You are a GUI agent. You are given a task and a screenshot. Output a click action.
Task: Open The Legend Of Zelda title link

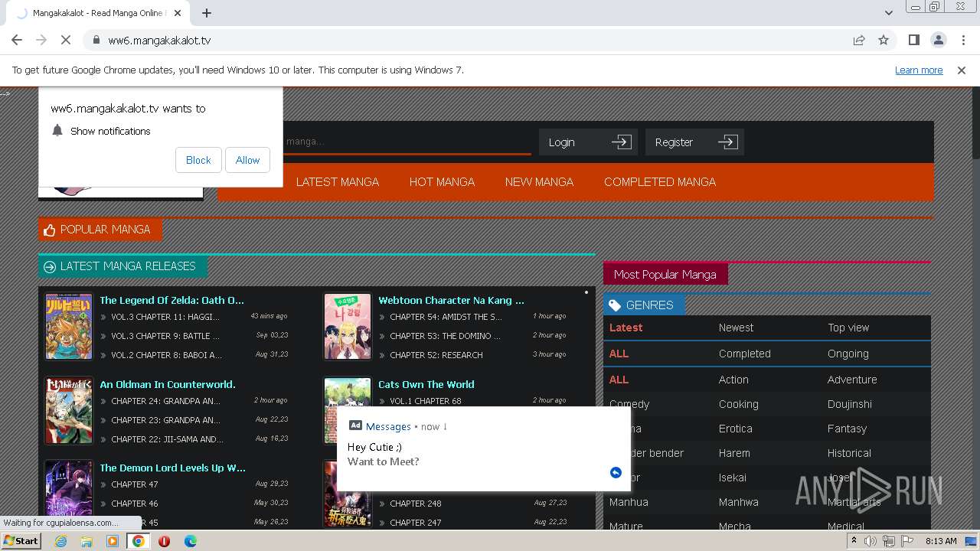pyautogui.click(x=171, y=300)
